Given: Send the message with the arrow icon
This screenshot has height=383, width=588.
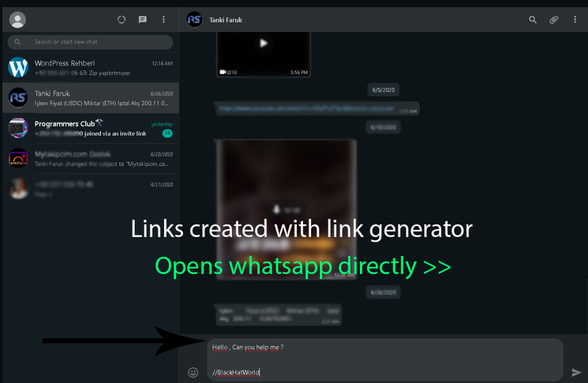Looking at the screenshot, I should point(576,372).
